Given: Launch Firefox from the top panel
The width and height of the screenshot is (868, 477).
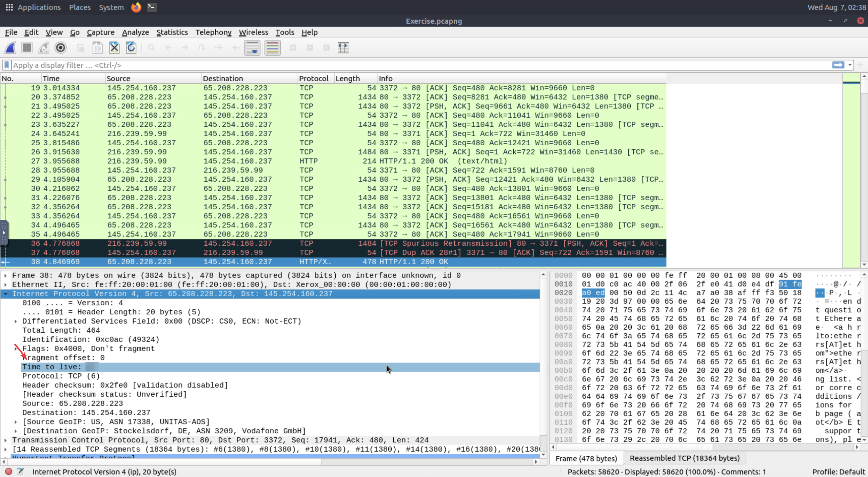Looking at the screenshot, I should [x=136, y=7].
